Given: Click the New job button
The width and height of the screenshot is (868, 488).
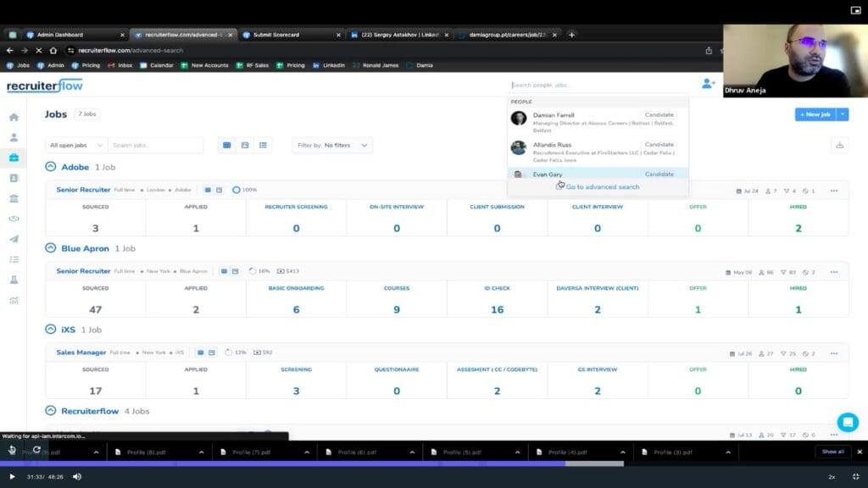Looking at the screenshot, I should tap(815, 114).
